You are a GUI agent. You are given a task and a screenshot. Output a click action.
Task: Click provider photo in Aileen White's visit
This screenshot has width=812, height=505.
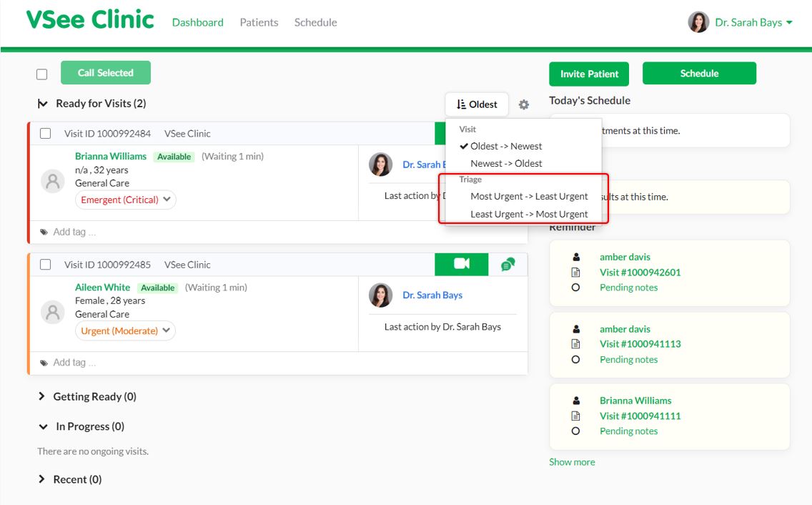click(380, 295)
